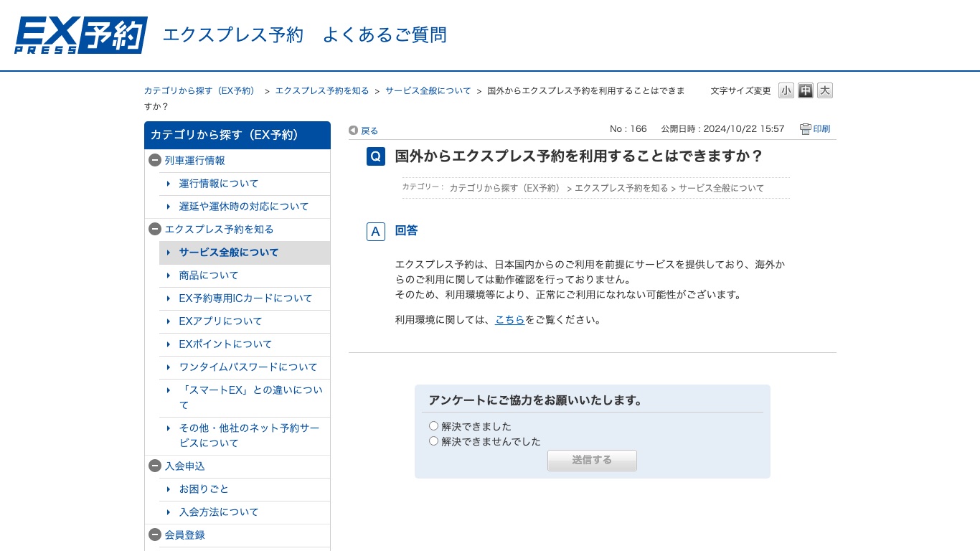This screenshot has height=551, width=980.
Task: Click the 印刷 print link
Action: pyautogui.click(x=821, y=129)
